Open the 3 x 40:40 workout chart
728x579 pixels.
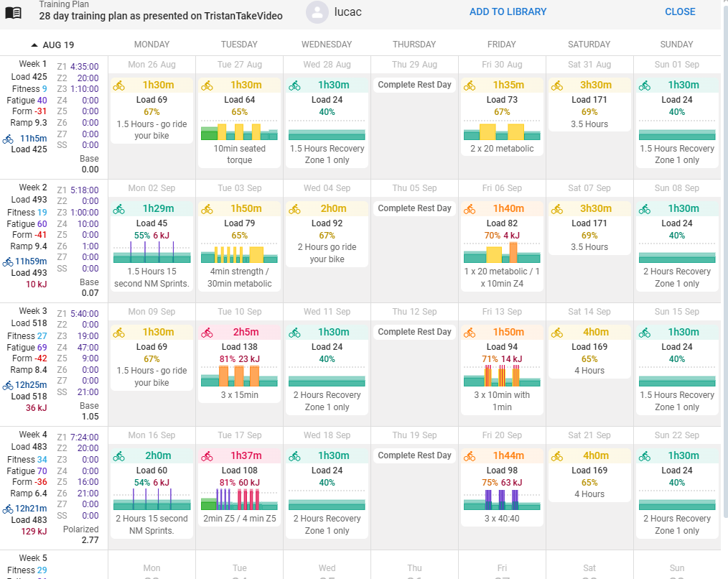coord(502,499)
